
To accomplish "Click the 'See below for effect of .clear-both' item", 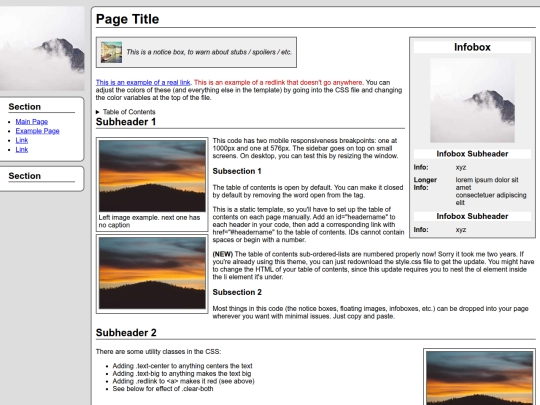I will 163,389.
